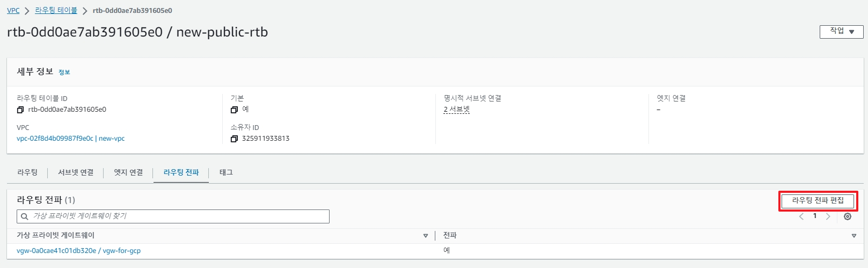Open table preferences gear icon

848,216
